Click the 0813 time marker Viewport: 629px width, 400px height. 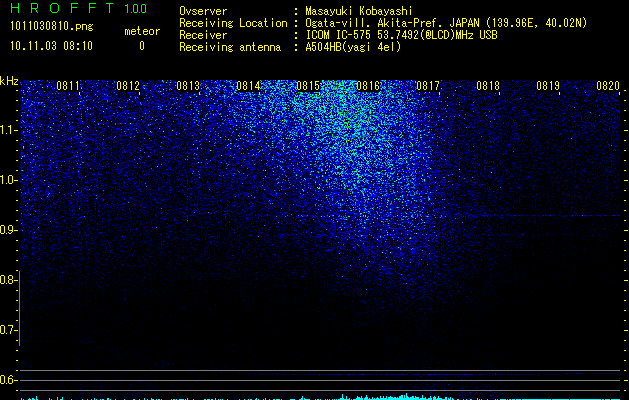188,86
